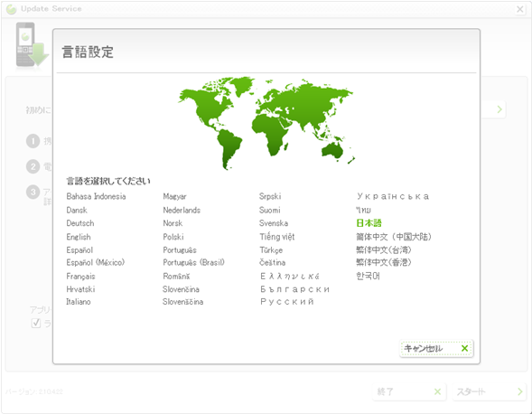Viewport: 532px width, 414px height.
Task: Choose 한국어 language
Action: click(x=368, y=276)
